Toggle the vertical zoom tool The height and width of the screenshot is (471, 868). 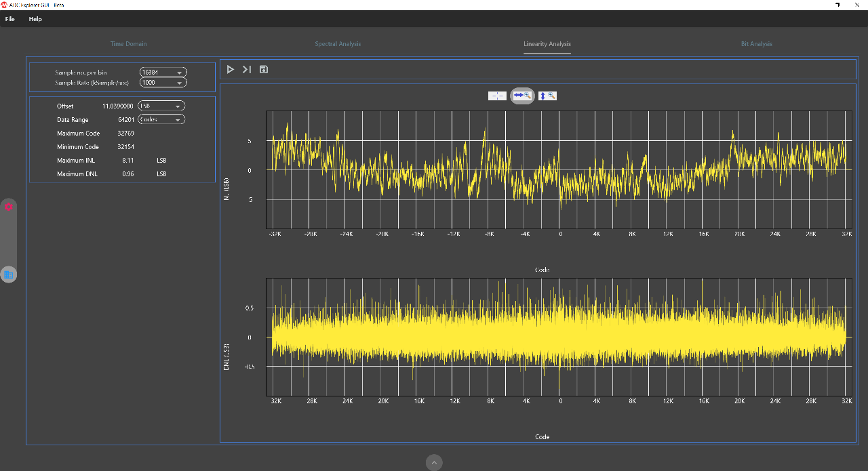click(x=547, y=96)
